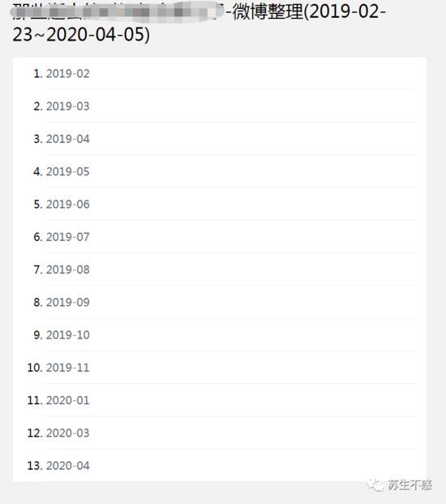The height and width of the screenshot is (504, 446).
Task: Go to the 2020-03 section
Action: [x=68, y=433]
